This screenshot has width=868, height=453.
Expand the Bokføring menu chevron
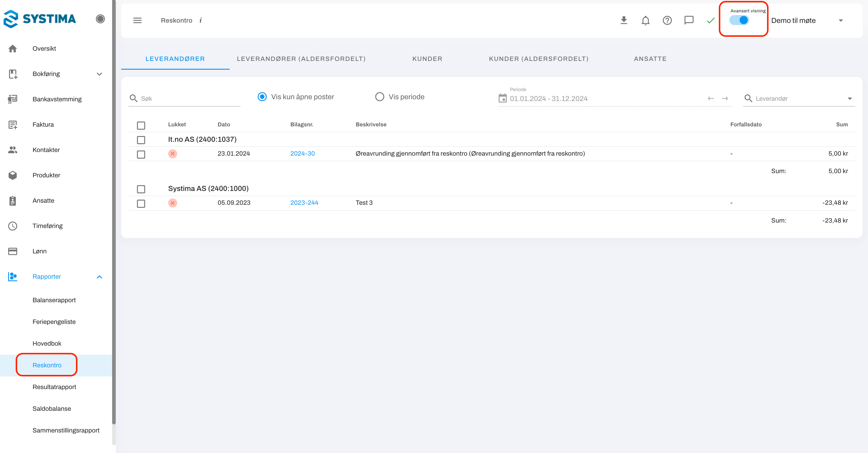[x=99, y=74]
